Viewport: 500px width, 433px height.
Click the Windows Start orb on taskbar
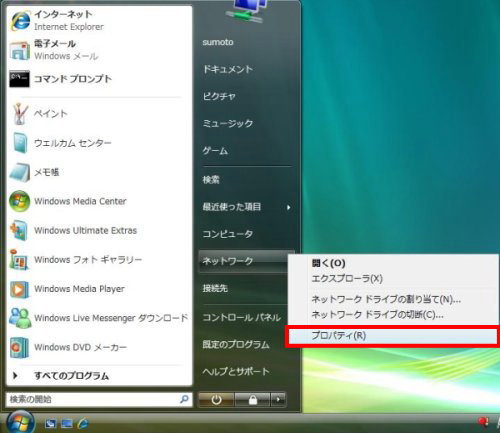point(20,422)
